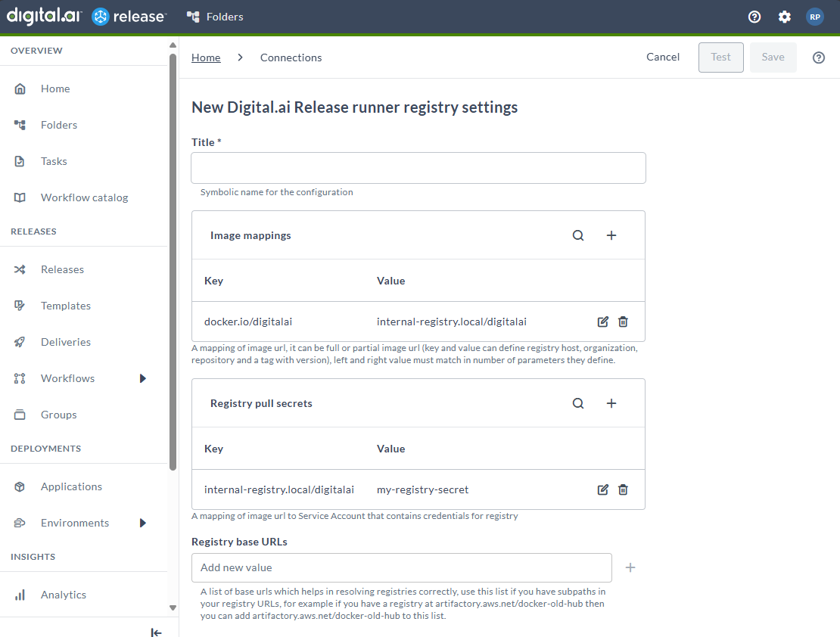
Task: Open the settings gear in header
Action: pyautogui.click(x=785, y=17)
